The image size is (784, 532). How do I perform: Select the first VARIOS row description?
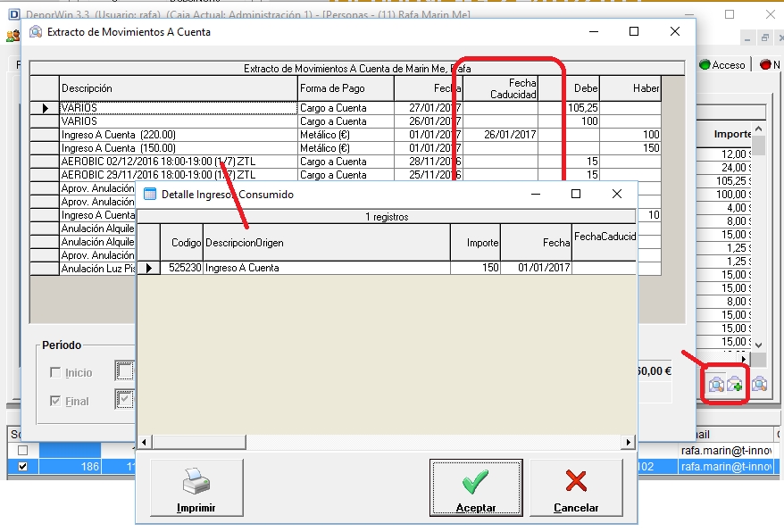point(178,108)
